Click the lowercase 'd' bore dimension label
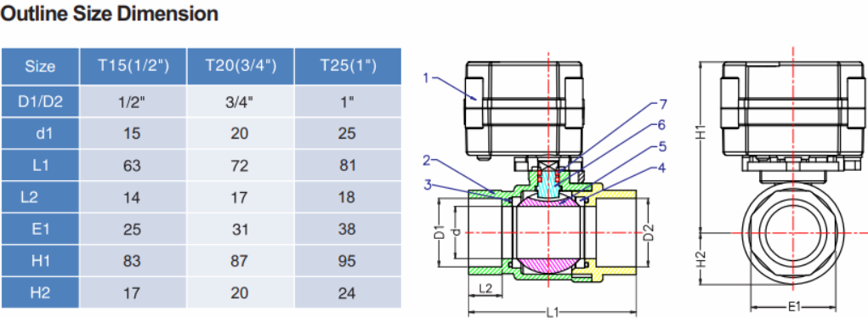Screen dimensions: 868x318 click(457, 233)
